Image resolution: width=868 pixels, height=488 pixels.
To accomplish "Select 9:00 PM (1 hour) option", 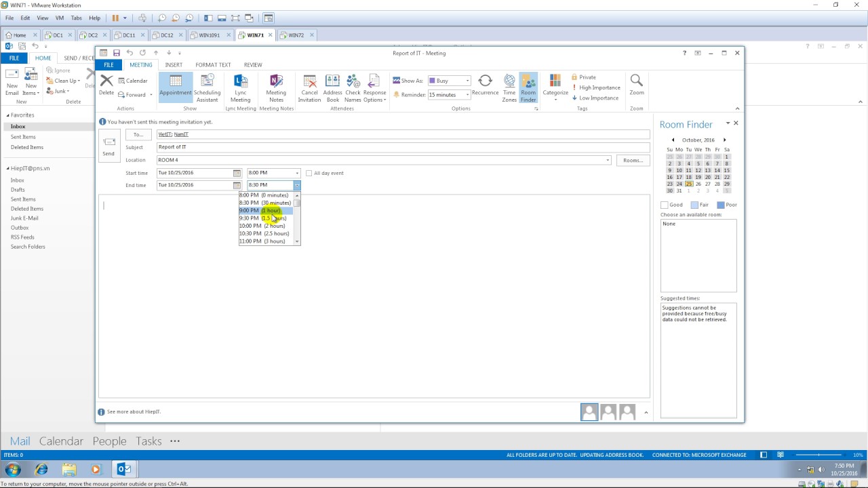I will (266, 211).
